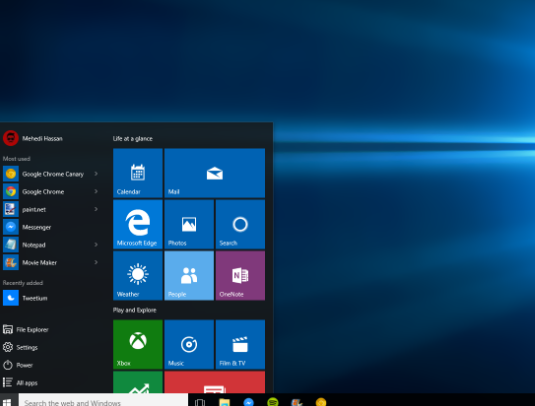Open the green Money chart tile
The image size is (535, 406).
tap(138, 382)
